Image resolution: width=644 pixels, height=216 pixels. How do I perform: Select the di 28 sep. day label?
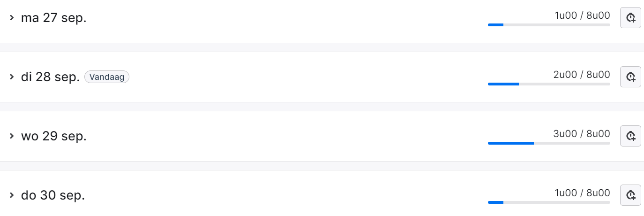(x=51, y=77)
